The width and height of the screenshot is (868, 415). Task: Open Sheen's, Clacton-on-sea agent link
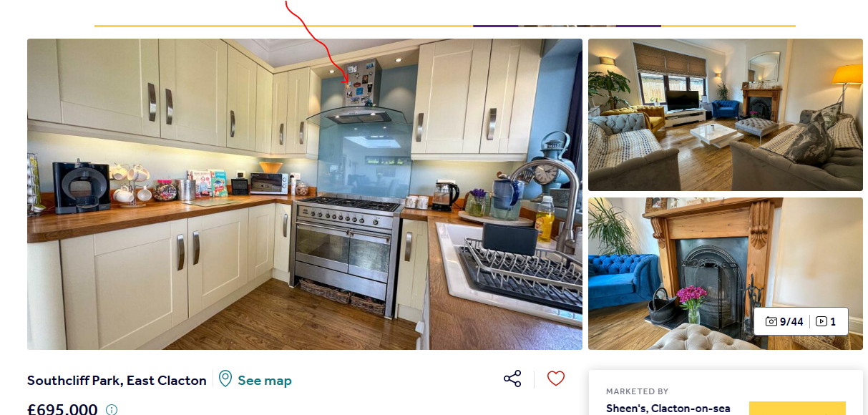668,408
